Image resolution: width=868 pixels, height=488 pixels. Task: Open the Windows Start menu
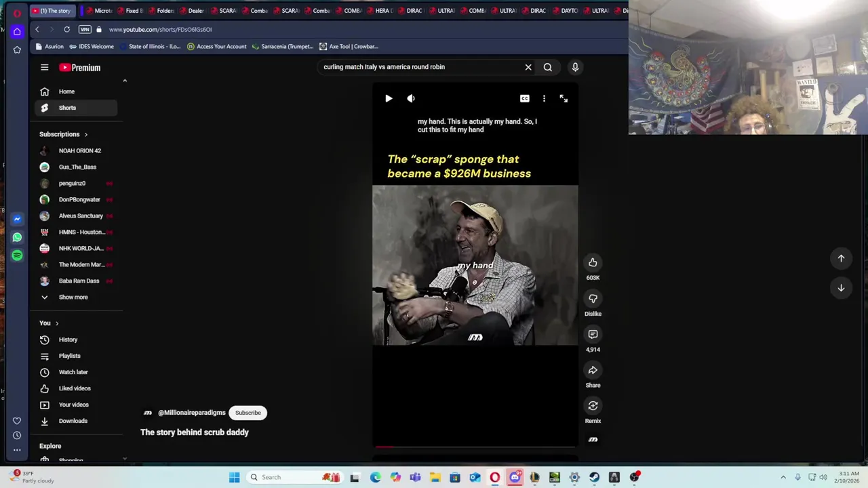[234, 477]
